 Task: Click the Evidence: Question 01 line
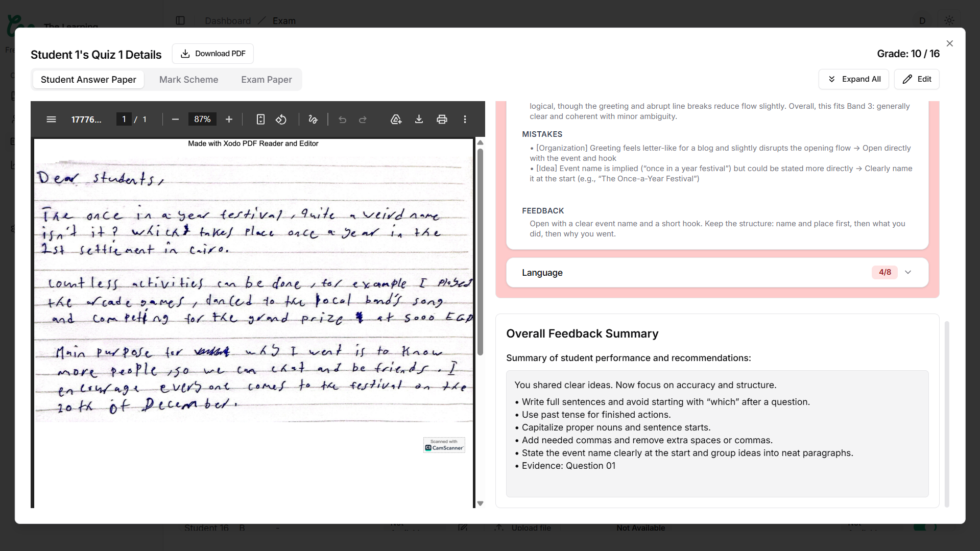568,466
